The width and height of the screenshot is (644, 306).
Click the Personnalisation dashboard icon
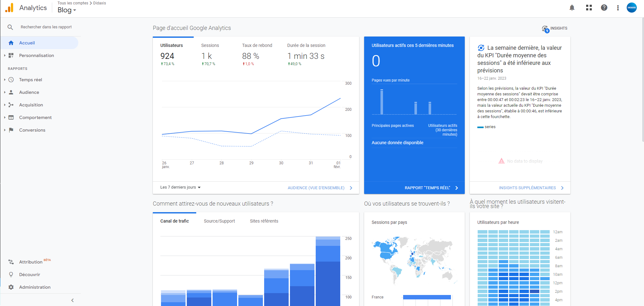[x=11, y=55]
